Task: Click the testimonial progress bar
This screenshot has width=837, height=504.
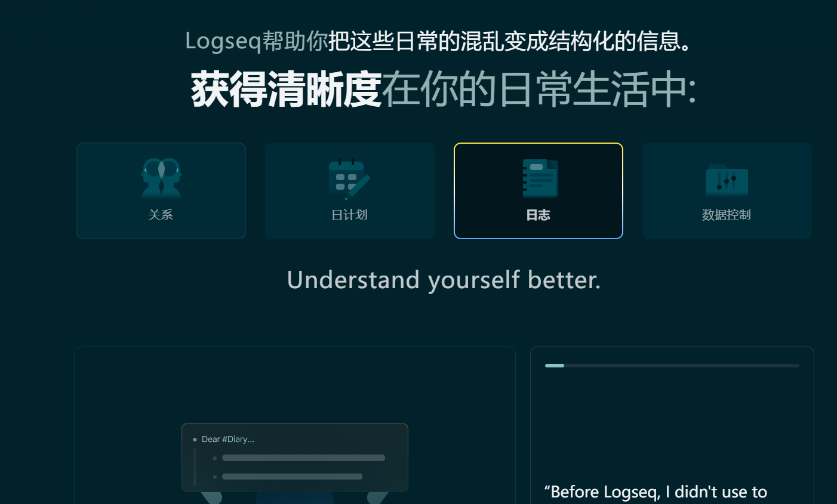Action: (672, 366)
